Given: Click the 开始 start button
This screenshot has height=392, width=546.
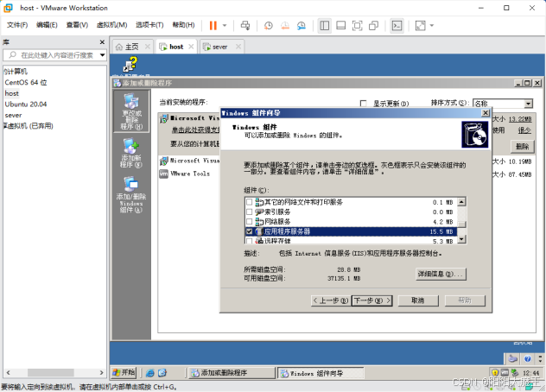Looking at the screenshot, I should tap(124, 372).
